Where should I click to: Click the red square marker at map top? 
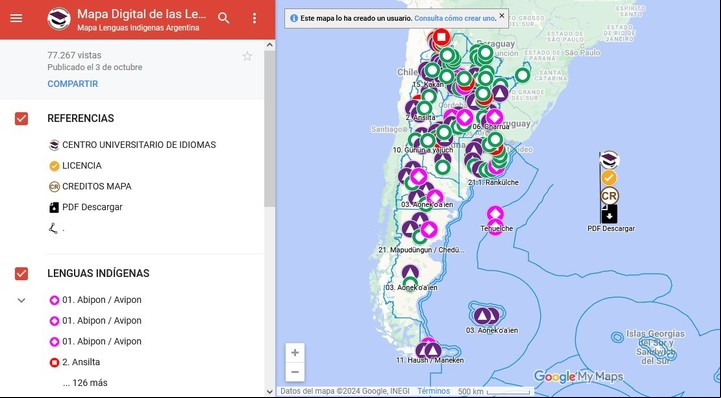[441, 37]
